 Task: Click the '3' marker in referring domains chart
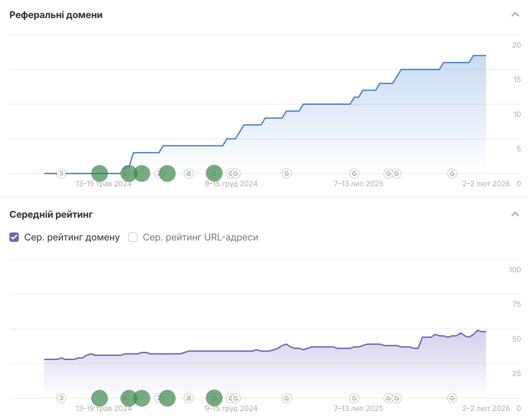click(x=61, y=173)
